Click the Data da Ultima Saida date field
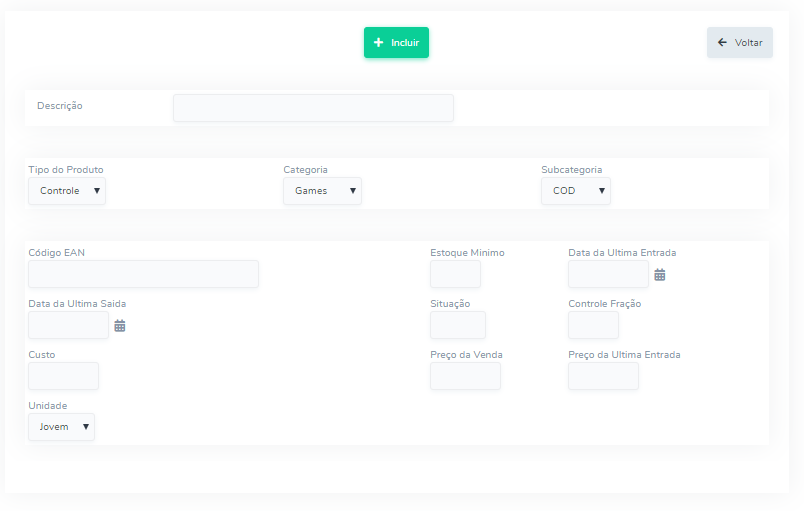Screen dimensions: 804x511 68,325
